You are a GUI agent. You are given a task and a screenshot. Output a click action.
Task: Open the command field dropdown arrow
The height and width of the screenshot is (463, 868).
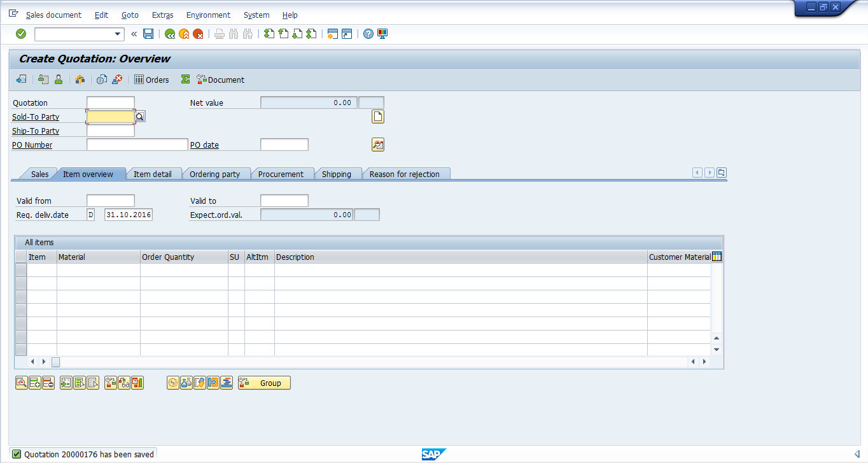point(118,34)
